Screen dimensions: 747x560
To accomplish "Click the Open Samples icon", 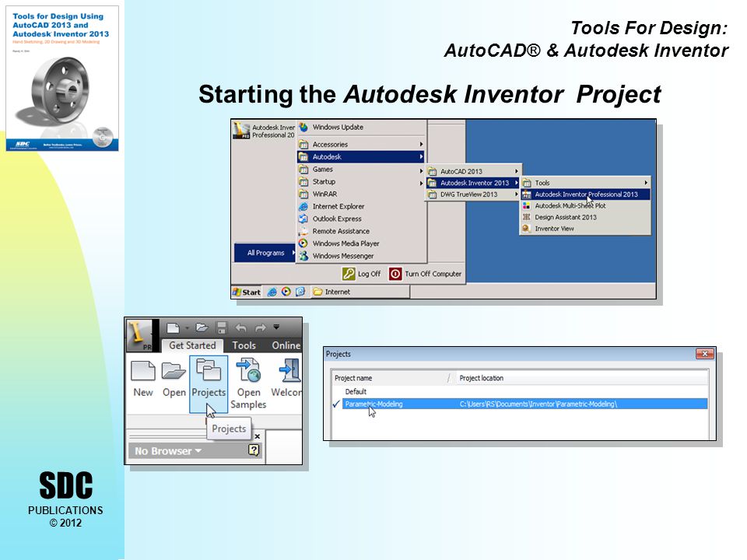I will (x=248, y=383).
